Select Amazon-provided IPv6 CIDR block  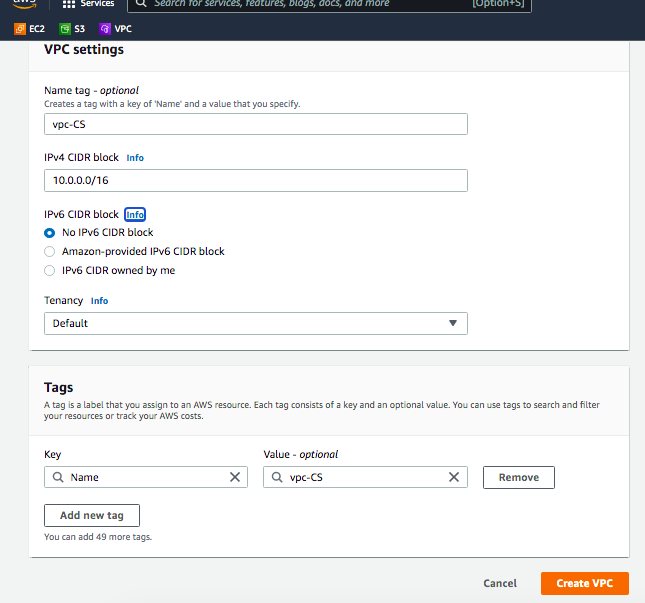point(50,251)
